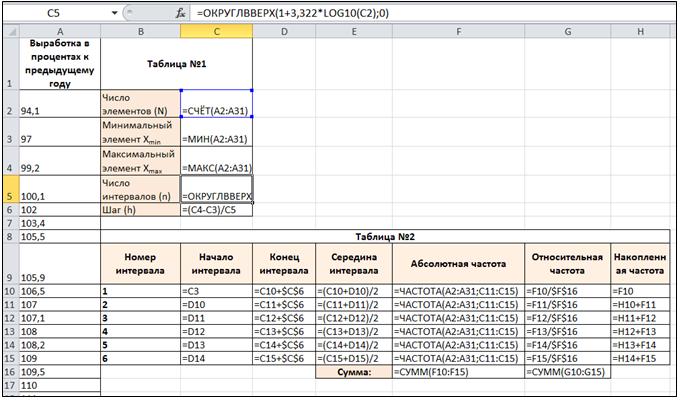Click the Select All corner button
Viewport: 679px width, 400px height.
[x=9, y=30]
